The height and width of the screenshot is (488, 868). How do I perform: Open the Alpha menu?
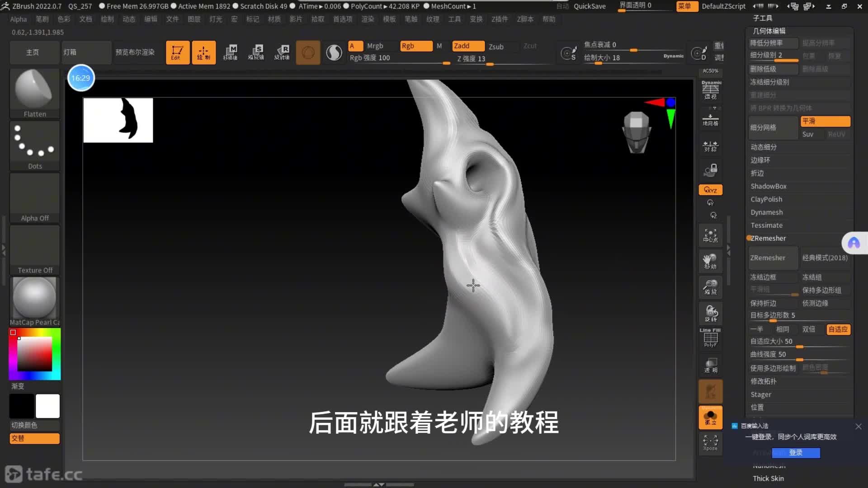pyautogui.click(x=19, y=19)
